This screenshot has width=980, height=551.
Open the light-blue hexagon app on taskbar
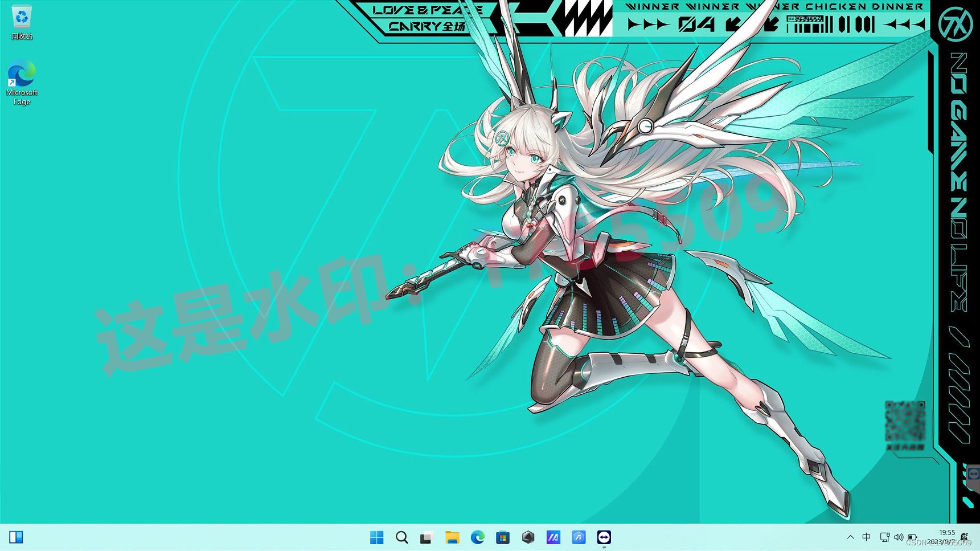point(579,537)
